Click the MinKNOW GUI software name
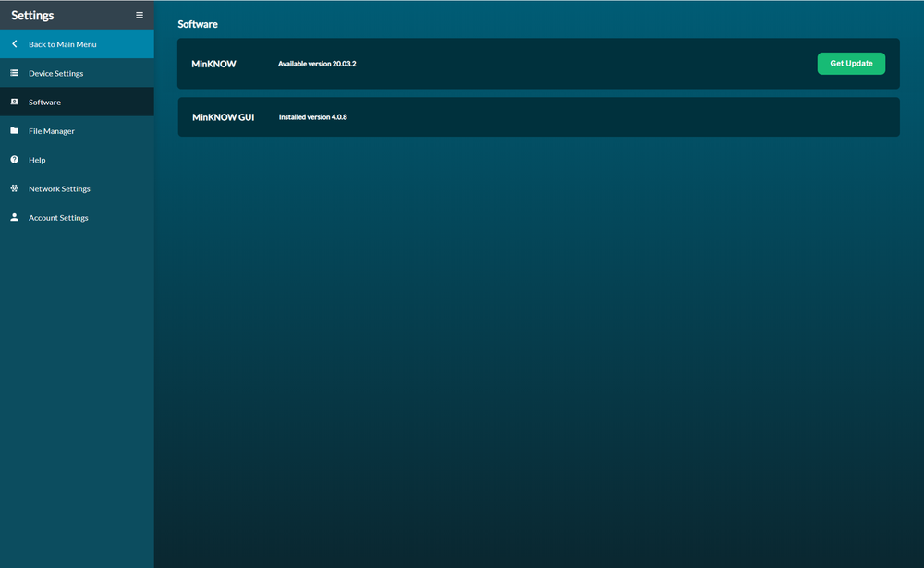Viewport: 924px width, 568px height. click(223, 117)
